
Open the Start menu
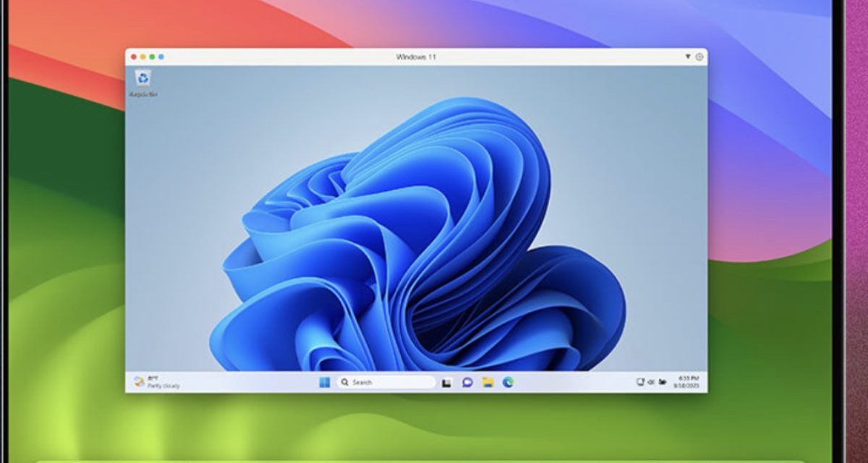[323, 381]
